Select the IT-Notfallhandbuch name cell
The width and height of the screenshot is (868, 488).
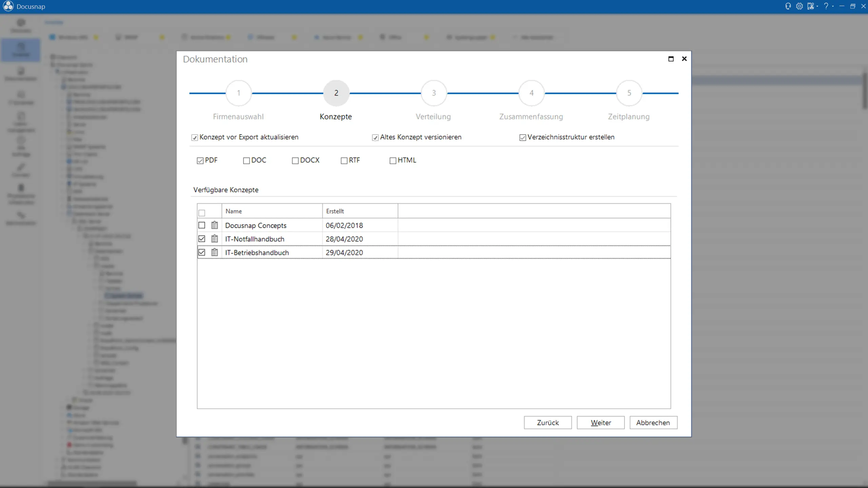(x=272, y=239)
